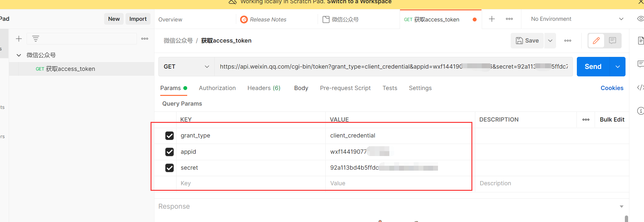The width and height of the screenshot is (644, 222).
Task: Uncheck the grant_type parameter checkbox
Action: [x=169, y=136]
